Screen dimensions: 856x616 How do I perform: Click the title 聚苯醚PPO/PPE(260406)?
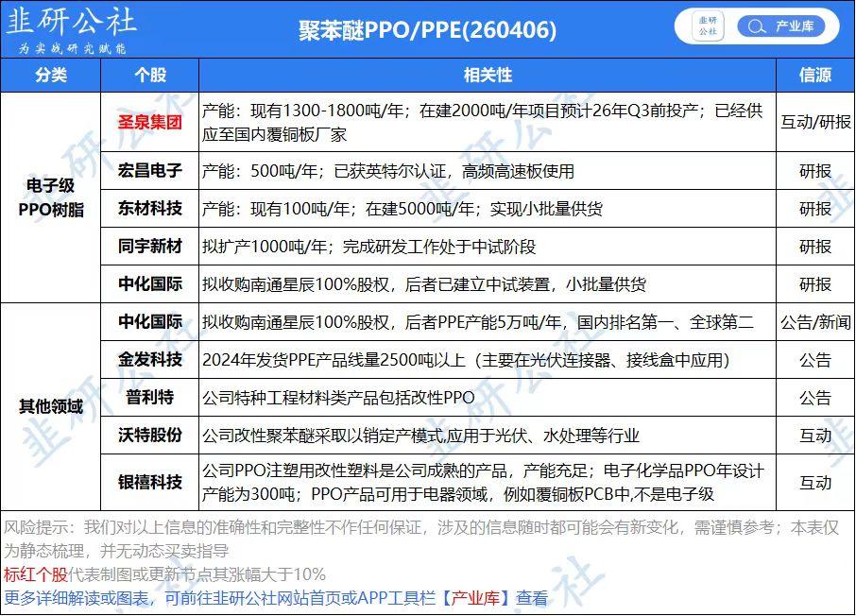[x=427, y=30]
